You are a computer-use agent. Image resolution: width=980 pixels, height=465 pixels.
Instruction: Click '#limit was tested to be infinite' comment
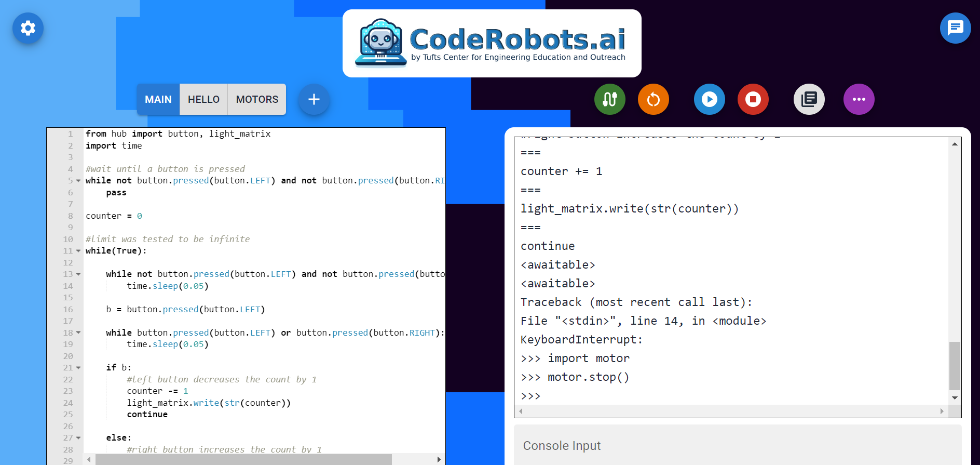tap(168, 240)
